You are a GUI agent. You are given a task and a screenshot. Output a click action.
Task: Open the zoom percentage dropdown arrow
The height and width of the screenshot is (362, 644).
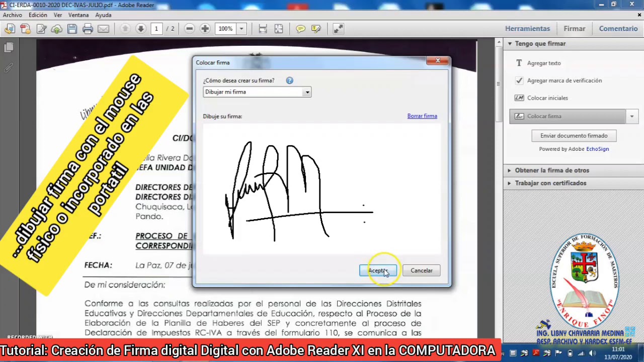coord(242,29)
